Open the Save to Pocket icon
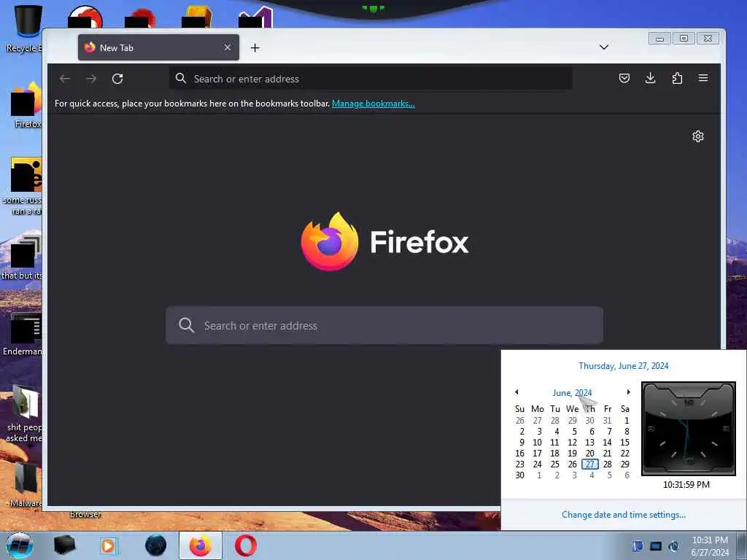This screenshot has width=747, height=560. [x=624, y=78]
